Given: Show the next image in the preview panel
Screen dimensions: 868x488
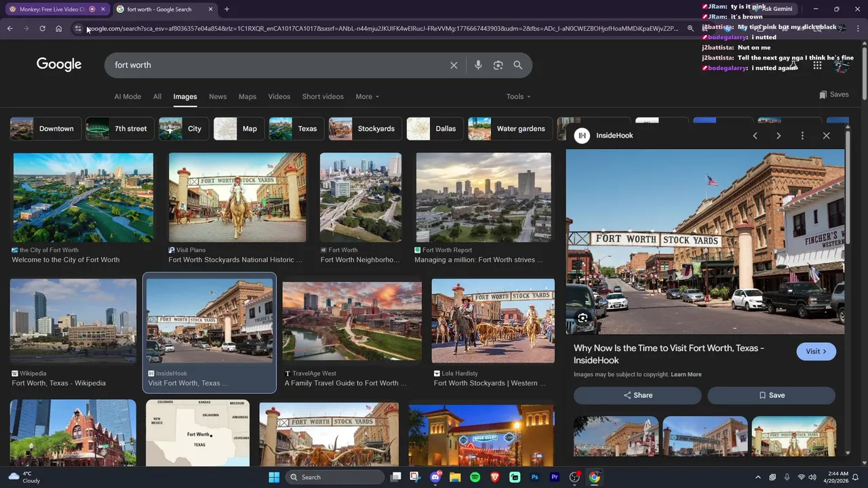Looking at the screenshot, I should [778, 136].
